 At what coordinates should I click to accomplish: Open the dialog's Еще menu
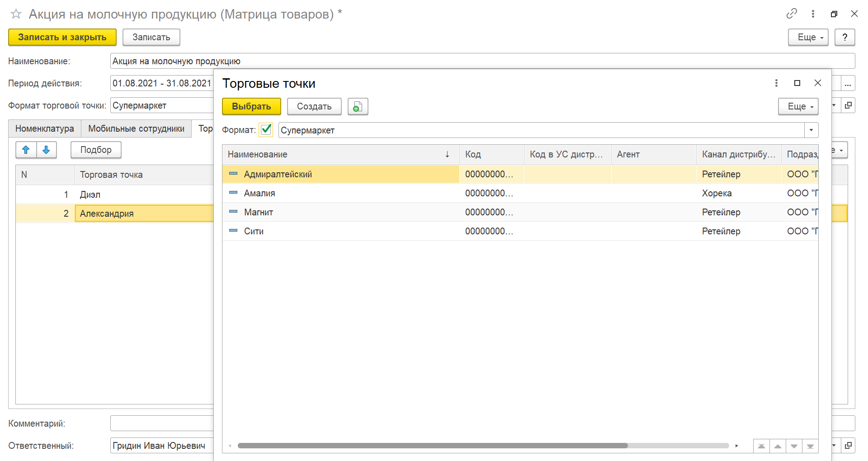point(798,106)
